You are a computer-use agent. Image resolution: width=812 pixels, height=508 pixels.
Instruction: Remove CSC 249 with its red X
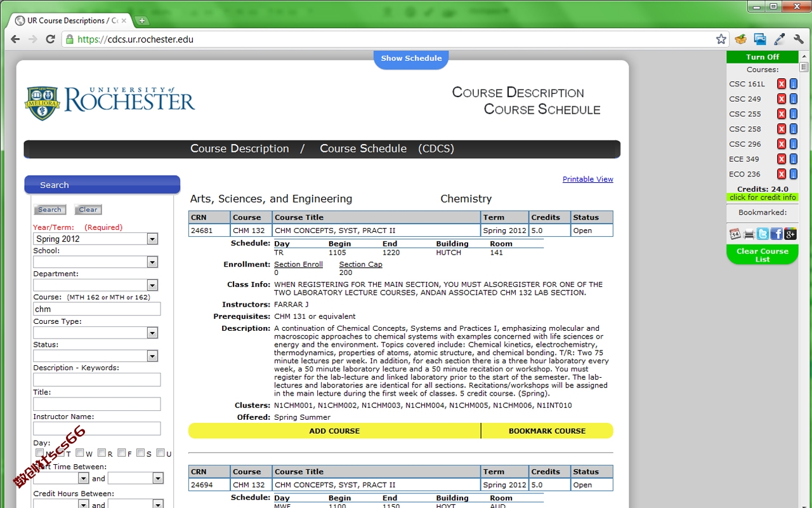[x=782, y=99]
